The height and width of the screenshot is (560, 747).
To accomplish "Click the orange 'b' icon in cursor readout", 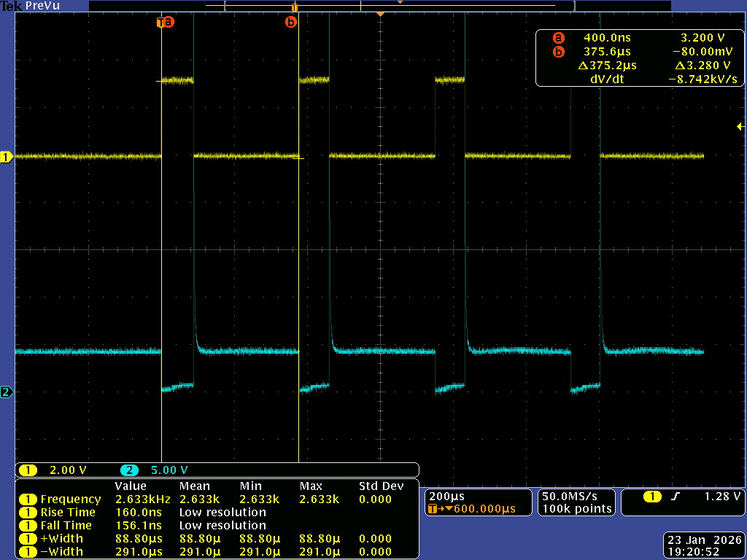I will click(559, 52).
